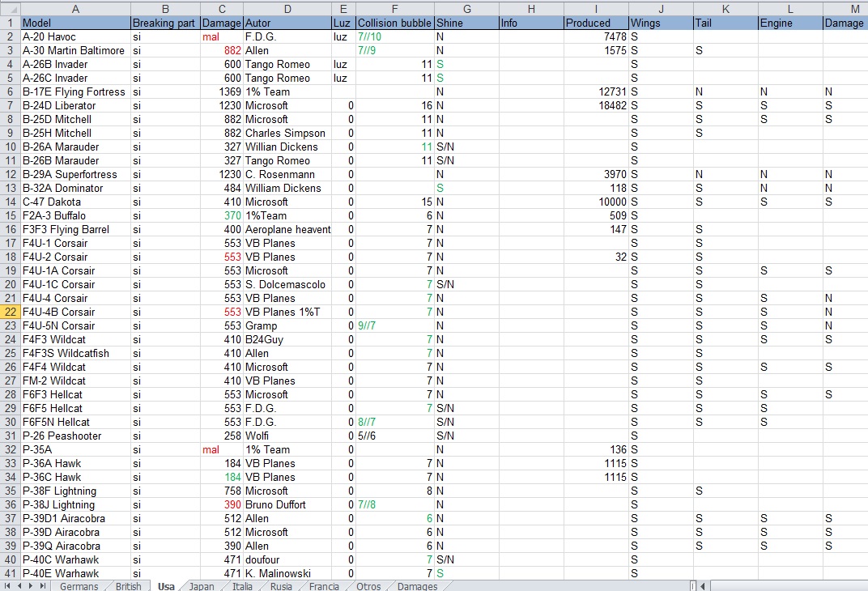Open the Damages sheet tab
Image resolution: width=868 pixels, height=591 pixels.
pyautogui.click(x=417, y=586)
